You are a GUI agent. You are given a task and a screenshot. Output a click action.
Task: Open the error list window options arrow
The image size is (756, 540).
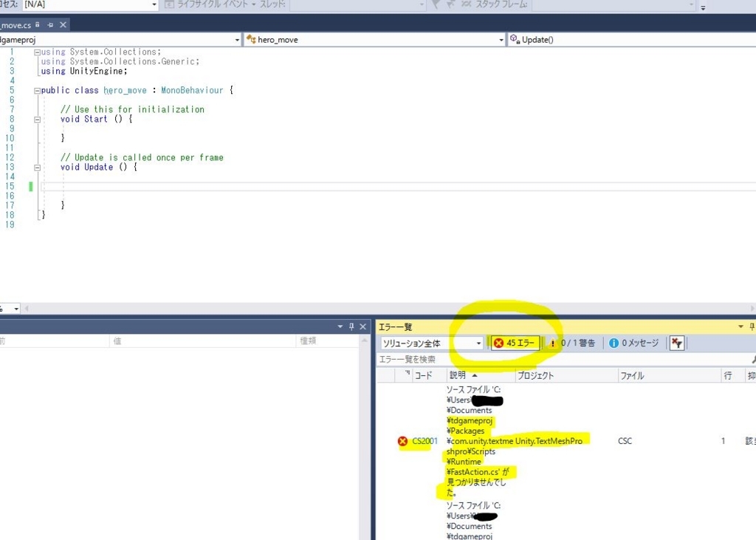tap(740, 327)
